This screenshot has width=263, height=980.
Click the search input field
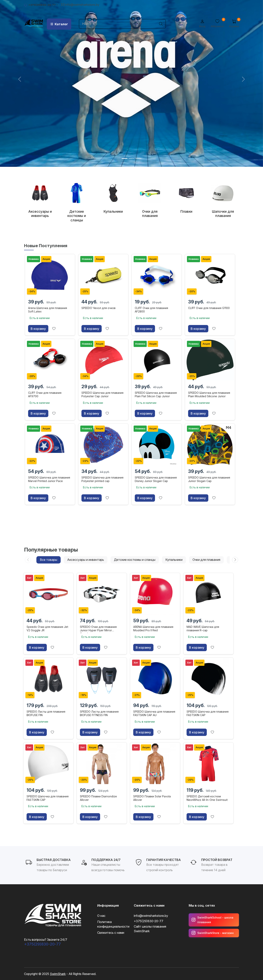pyautogui.click(x=122, y=24)
